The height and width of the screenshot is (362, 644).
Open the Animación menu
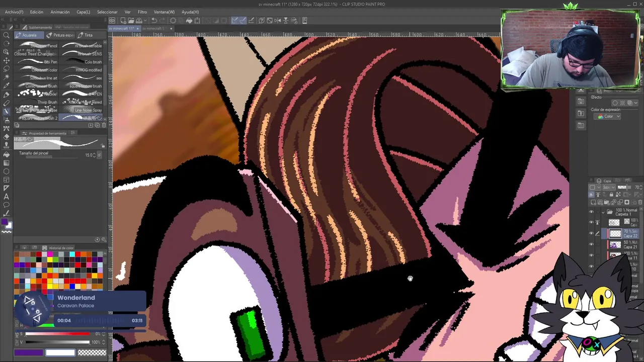(60, 12)
